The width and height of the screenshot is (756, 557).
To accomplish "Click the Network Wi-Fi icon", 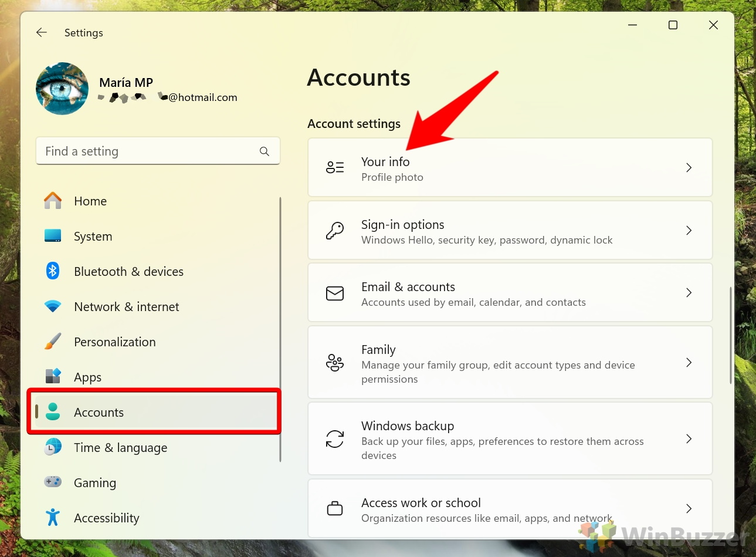I will [53, 306].
